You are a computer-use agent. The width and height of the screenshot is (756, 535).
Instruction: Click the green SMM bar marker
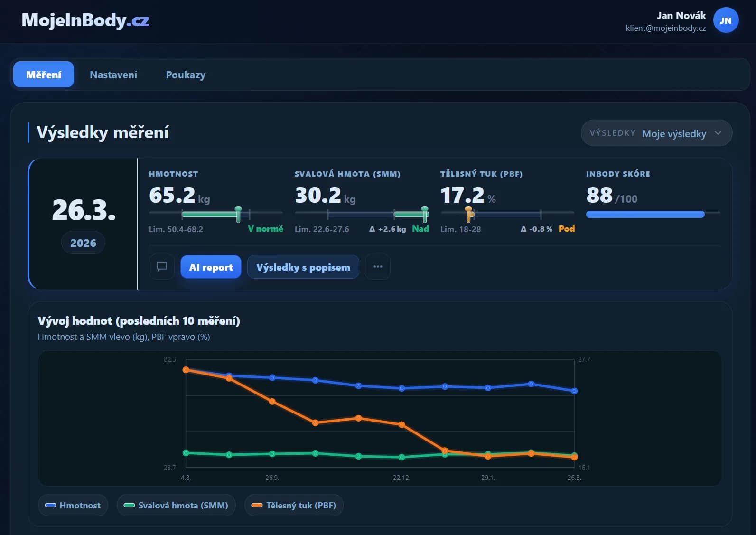[x=425, y=214]
